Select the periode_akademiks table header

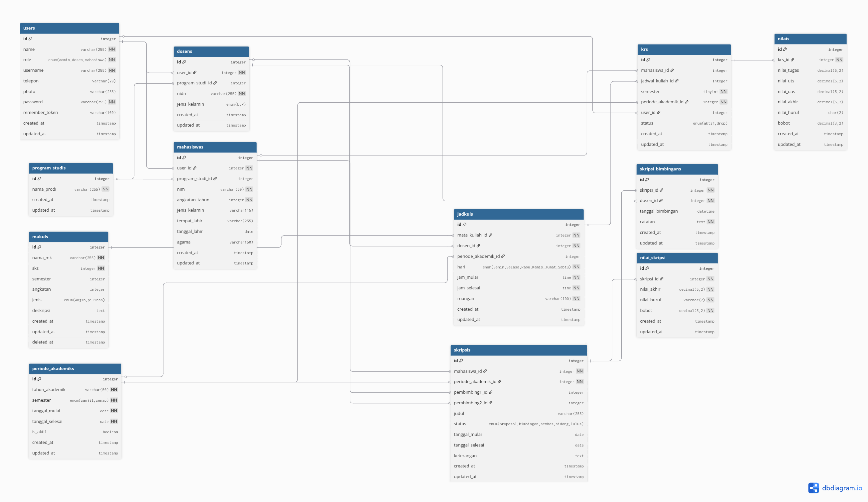tap(75, 368)
